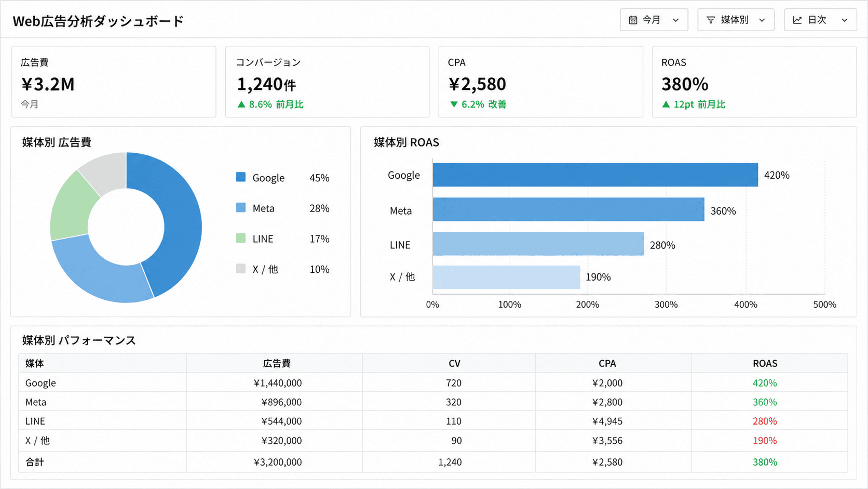This screenshot has height=489, width=868.
Task: Click the 媒体別 ROAS chart title
Action: (406, 142)
